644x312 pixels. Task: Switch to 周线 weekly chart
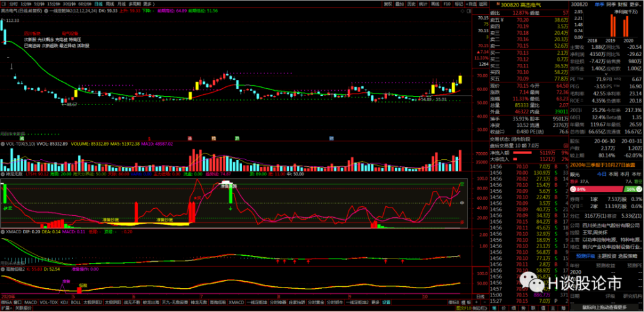coord(110,4)
